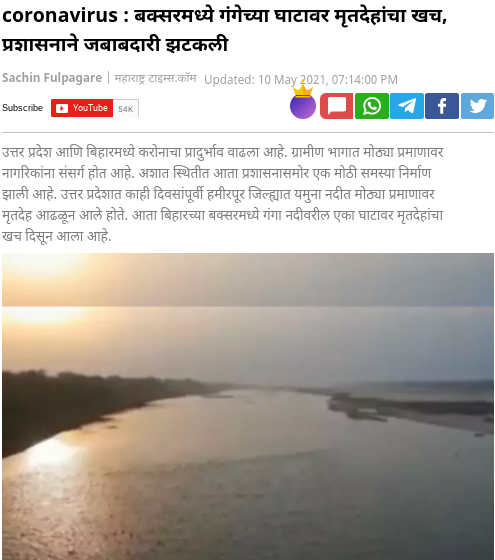This screenshot has height=560, width=495.
Task: Share the article on Facebook
Action: tap(442, 106)
